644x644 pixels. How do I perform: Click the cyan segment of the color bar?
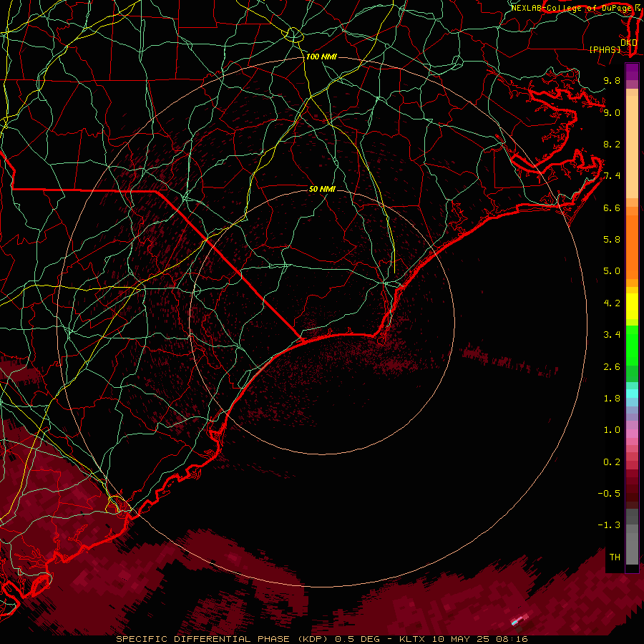[x=632, y=394]
